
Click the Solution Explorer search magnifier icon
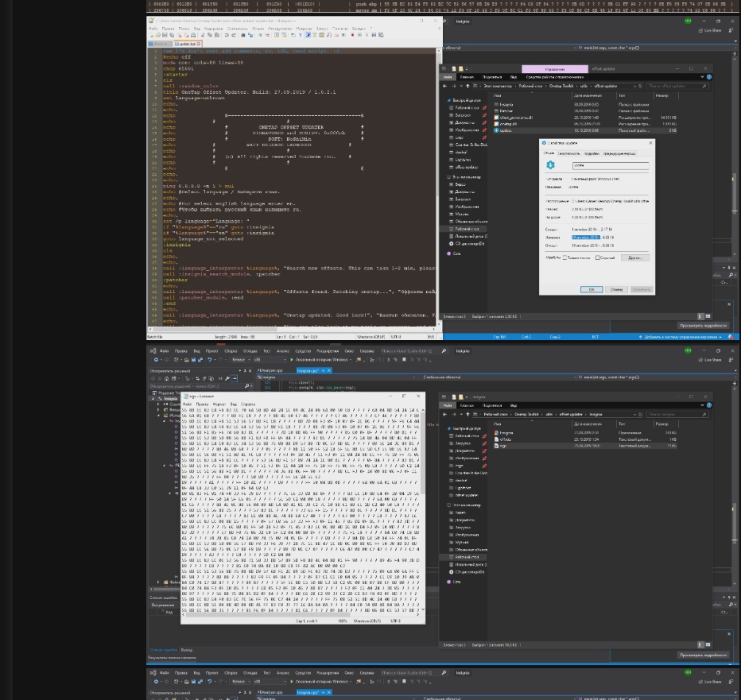click(x=246, y=386)
